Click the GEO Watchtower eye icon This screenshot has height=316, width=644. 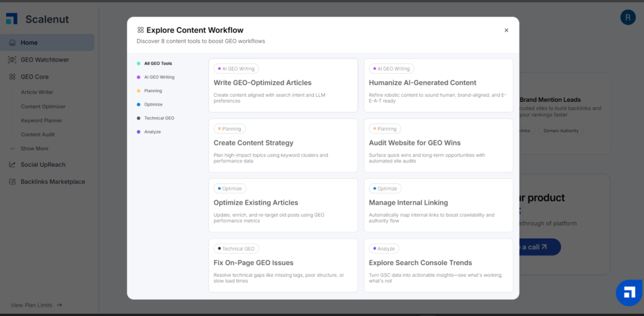(x=13, y=60)
